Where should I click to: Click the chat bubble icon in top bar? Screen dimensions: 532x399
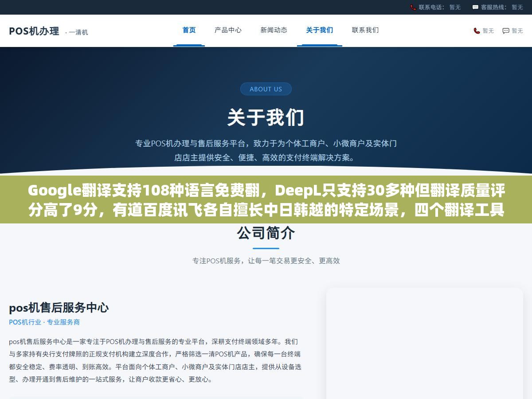[x=475, y=7]
